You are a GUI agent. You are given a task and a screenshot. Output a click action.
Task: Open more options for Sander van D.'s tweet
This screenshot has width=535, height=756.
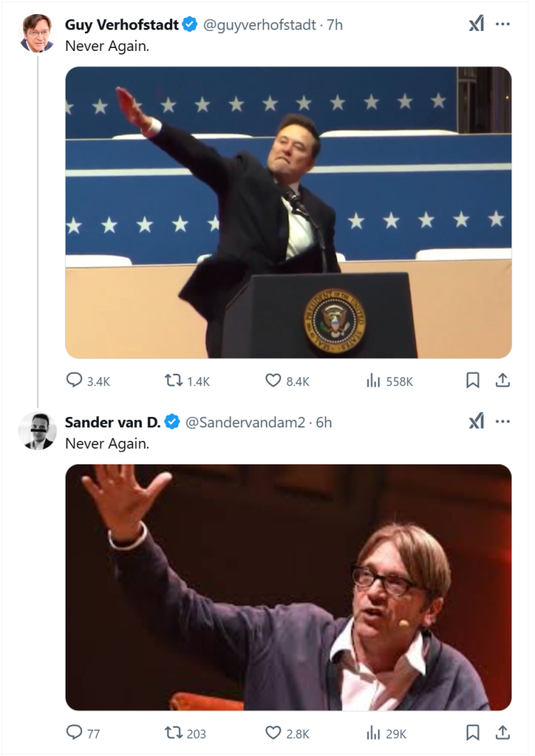click(x=503, y=422)
